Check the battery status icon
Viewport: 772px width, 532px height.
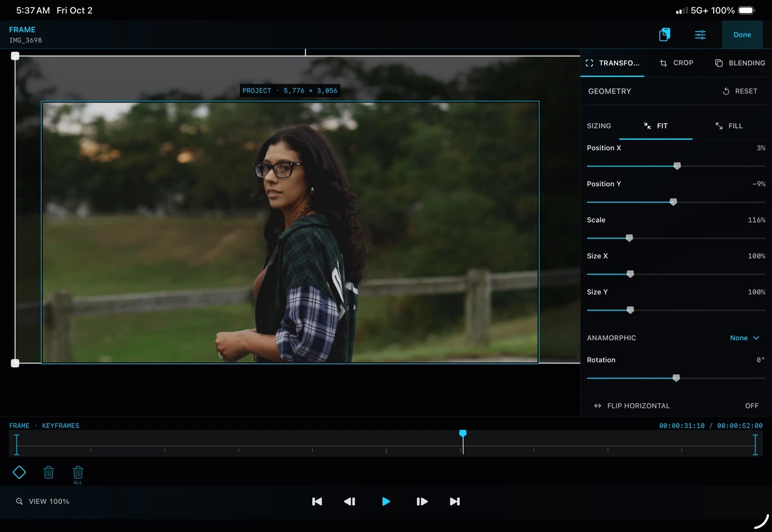pos(747,11)
